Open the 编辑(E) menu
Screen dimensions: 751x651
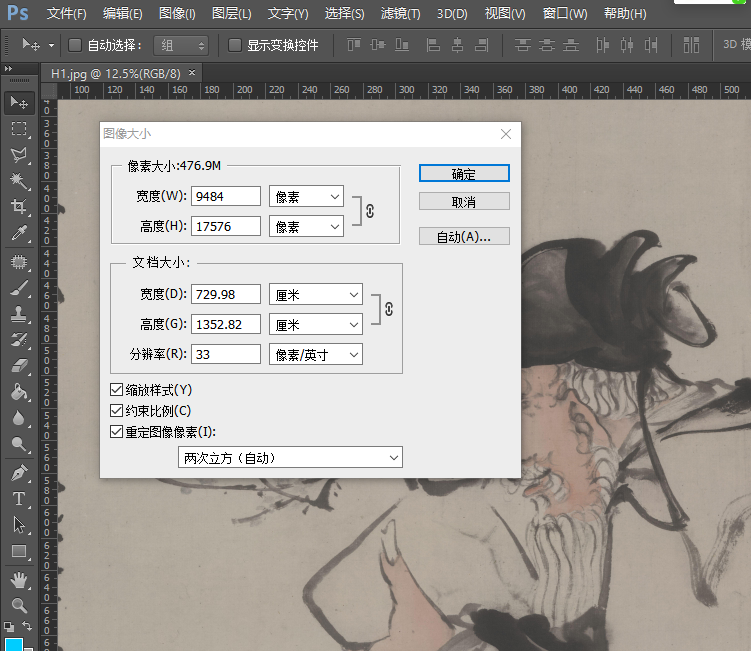(x=123, y=13)
